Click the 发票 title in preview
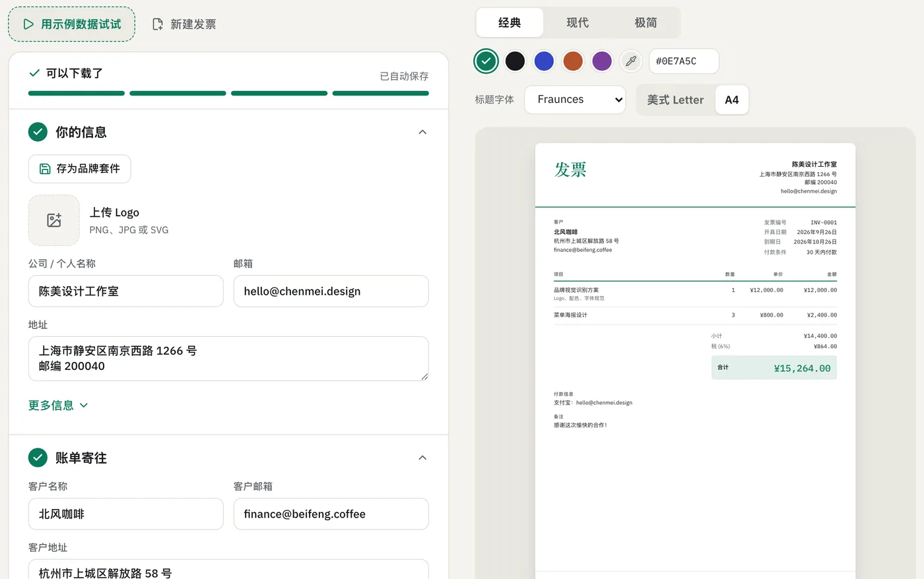Image resolution: width=924 pixels, height=579 pixels. [570, 169]
